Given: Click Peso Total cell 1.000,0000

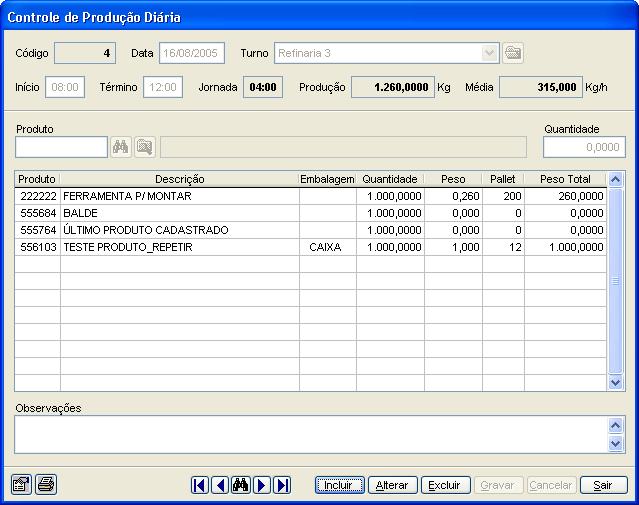Looking at the screenshot, I should (565, 247).
